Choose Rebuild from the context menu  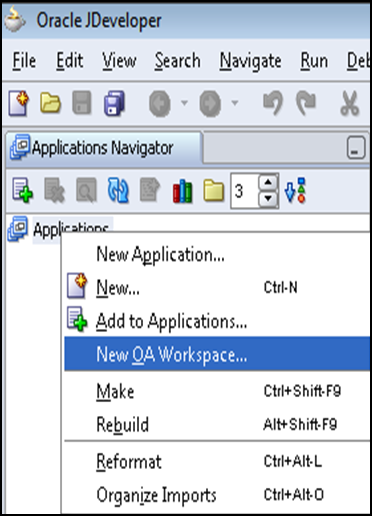(x=217, y=424)
